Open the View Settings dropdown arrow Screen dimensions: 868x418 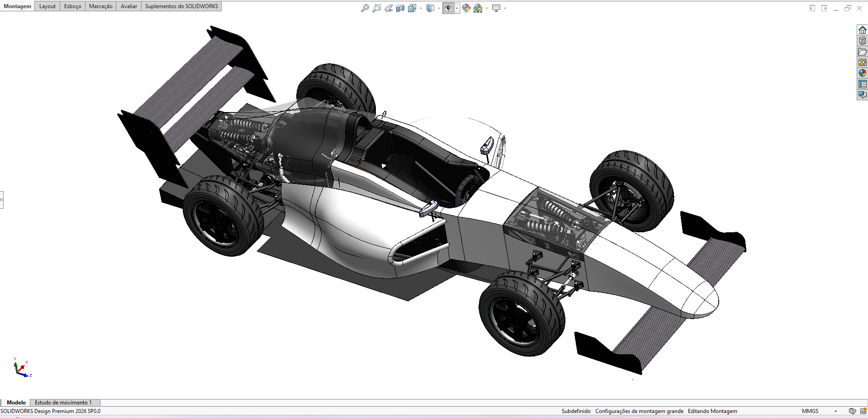[505, 8]
